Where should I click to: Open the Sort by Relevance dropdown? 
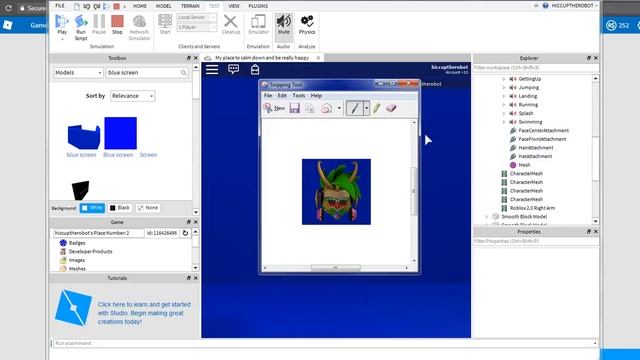tap(133, 96)
